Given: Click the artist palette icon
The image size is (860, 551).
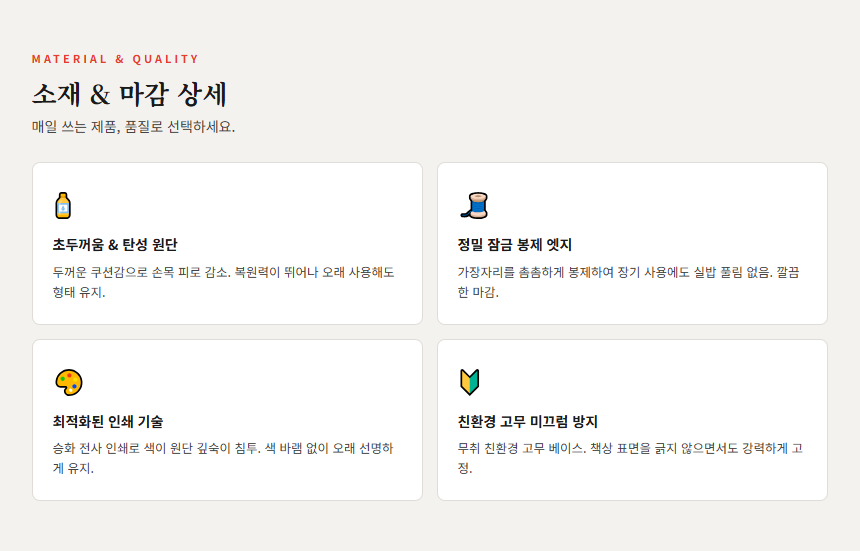Looking at the screenshot, I should coord(68,382).
